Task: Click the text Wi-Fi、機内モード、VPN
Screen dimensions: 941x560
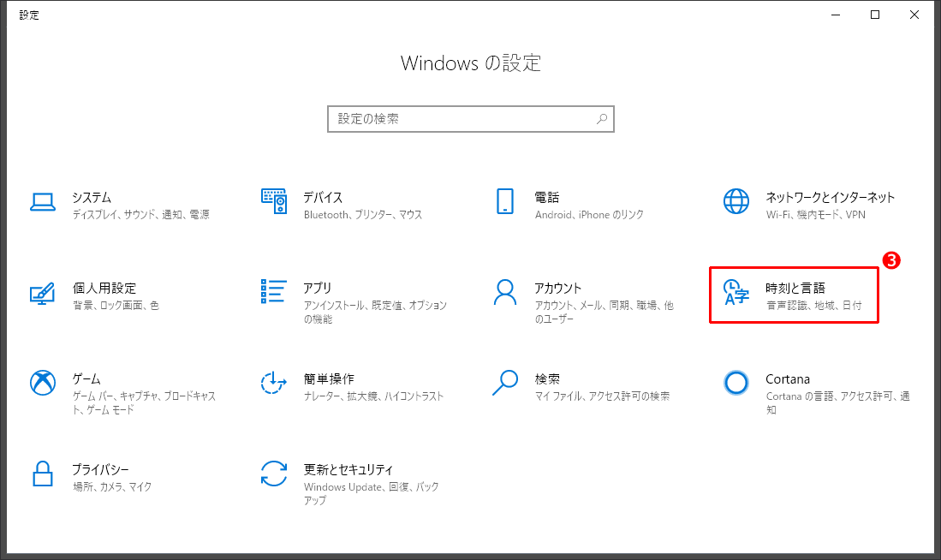Action: pyautogui.click(x=816, y=215)
